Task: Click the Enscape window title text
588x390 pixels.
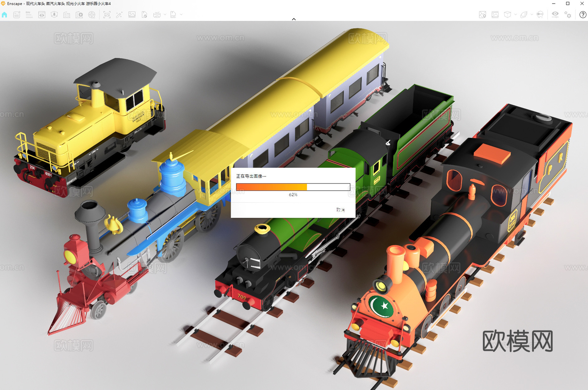Action: click(59, 4)
